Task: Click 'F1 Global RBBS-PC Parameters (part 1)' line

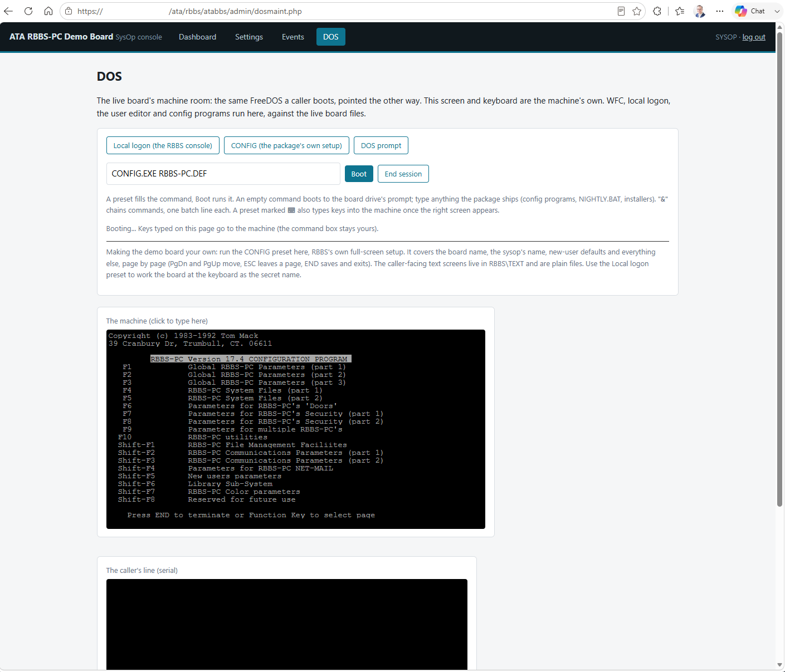Action: tap(235, 367)
